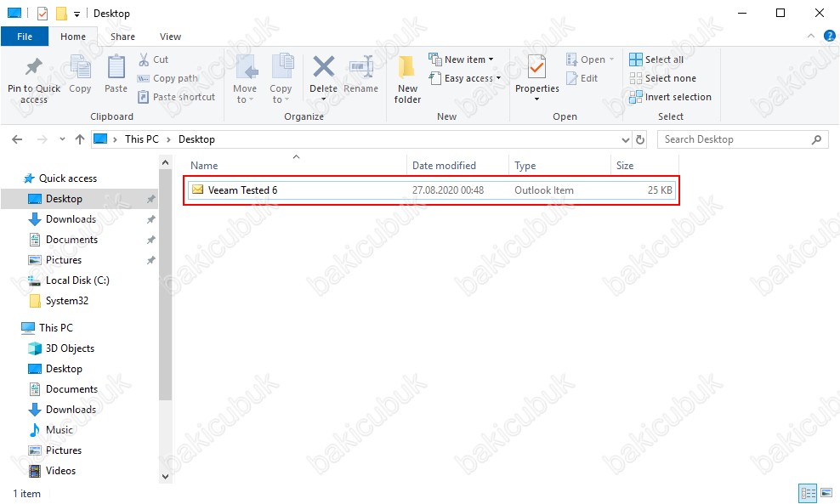Expand the address bar history dropdown
This screenshot has width=840, height=504.
[x=625, y=139]
